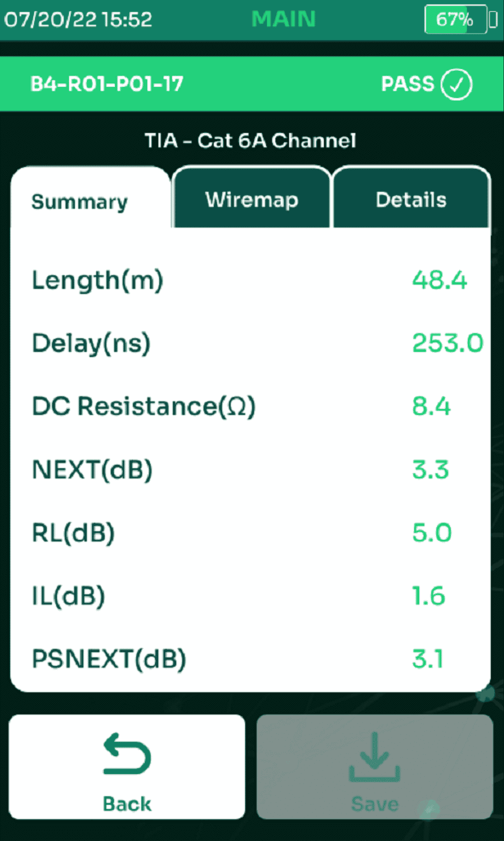The width and height of the screenshot is (504, 841).
Task: Tap the RL(dB) value 5.0
Action: coord(432,533)
